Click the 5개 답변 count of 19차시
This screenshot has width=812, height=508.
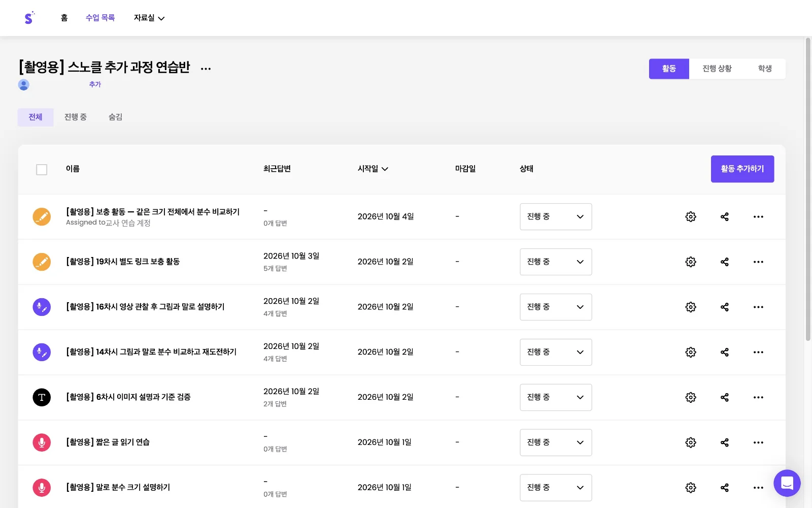(275, 269)
